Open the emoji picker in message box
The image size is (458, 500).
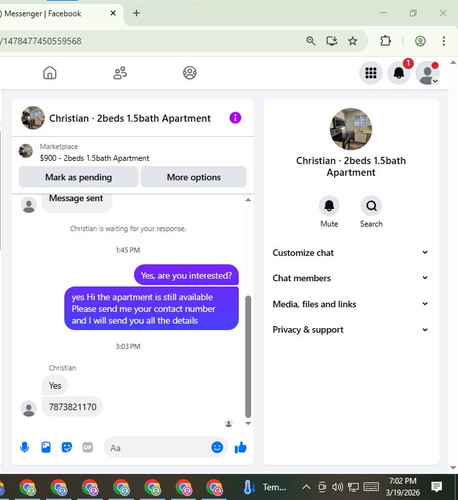pos(217,447)
